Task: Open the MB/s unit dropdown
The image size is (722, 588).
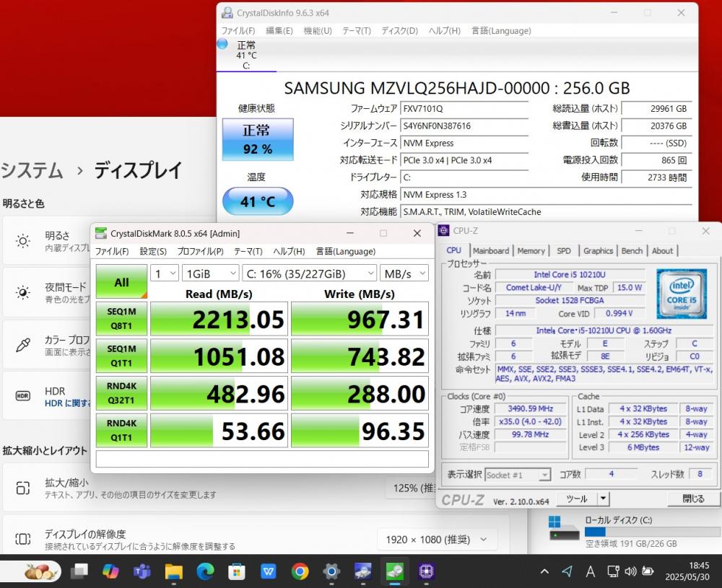Action: [x=404, y=273]
